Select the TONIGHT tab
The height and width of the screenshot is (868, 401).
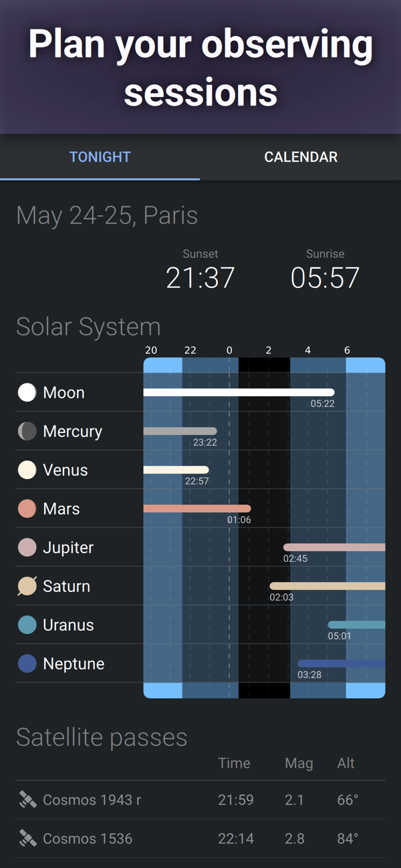click(x=100, y=157)
